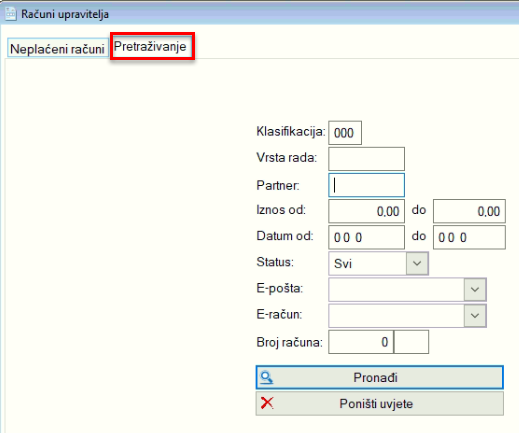519x433 pixels.
Task: Select the Iznos do amount field
Action: [469, 211]
